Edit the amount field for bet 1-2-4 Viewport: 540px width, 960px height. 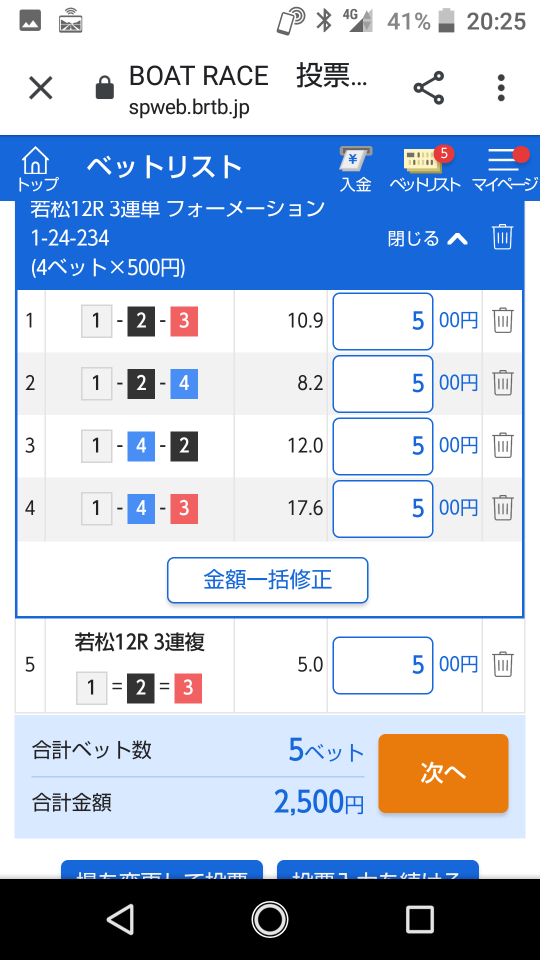[383, 383]
